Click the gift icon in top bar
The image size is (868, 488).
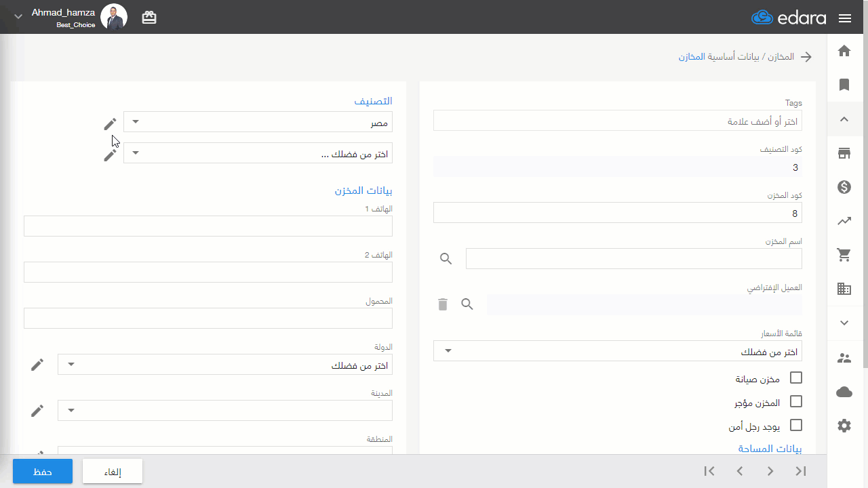(x=149, y=18)
